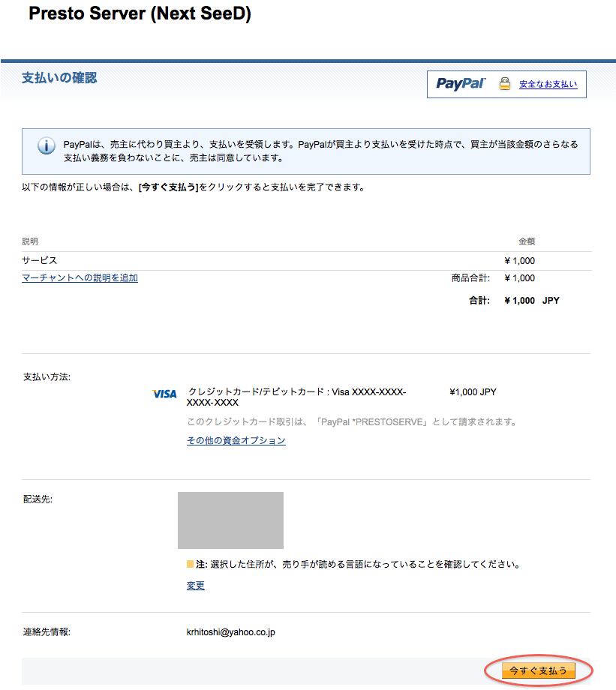Open the 安全なお支払い link
Image resolution: width=616 pixels, height=690 pixels.
[548, 84]
